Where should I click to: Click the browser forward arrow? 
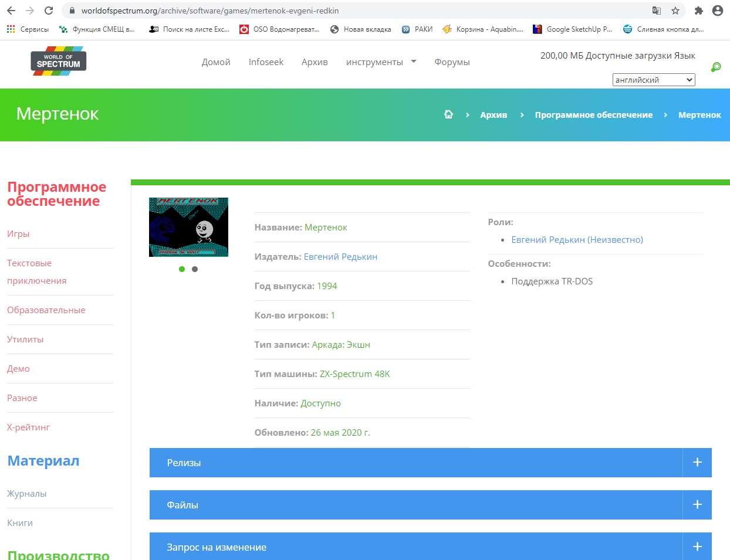(x=30, y=11)
